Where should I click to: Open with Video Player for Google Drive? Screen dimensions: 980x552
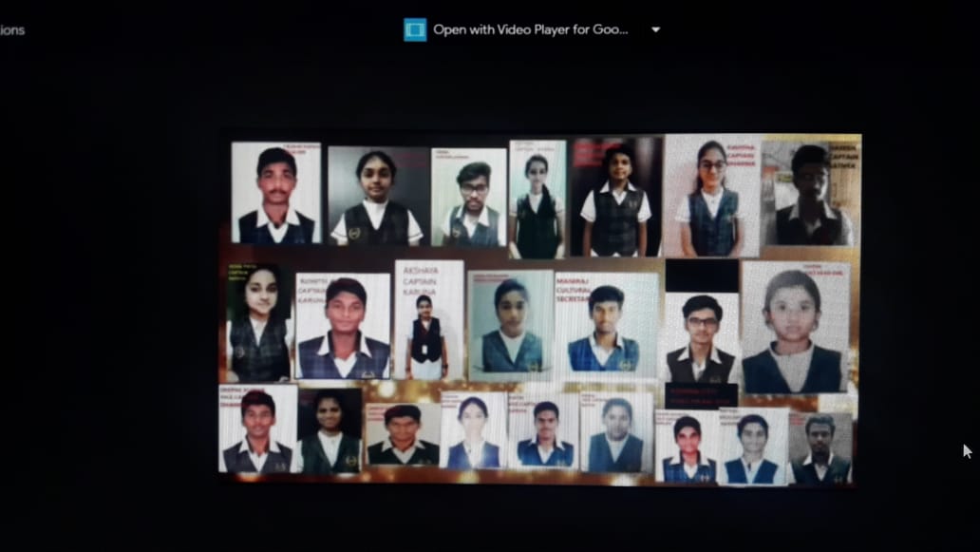530,29
